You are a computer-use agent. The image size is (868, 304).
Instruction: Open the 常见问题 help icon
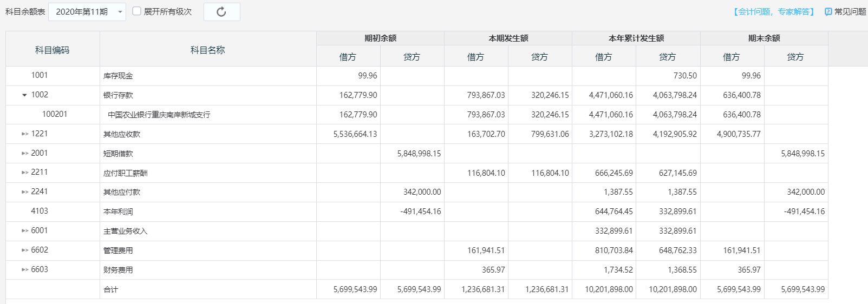[x=828, y=12]
